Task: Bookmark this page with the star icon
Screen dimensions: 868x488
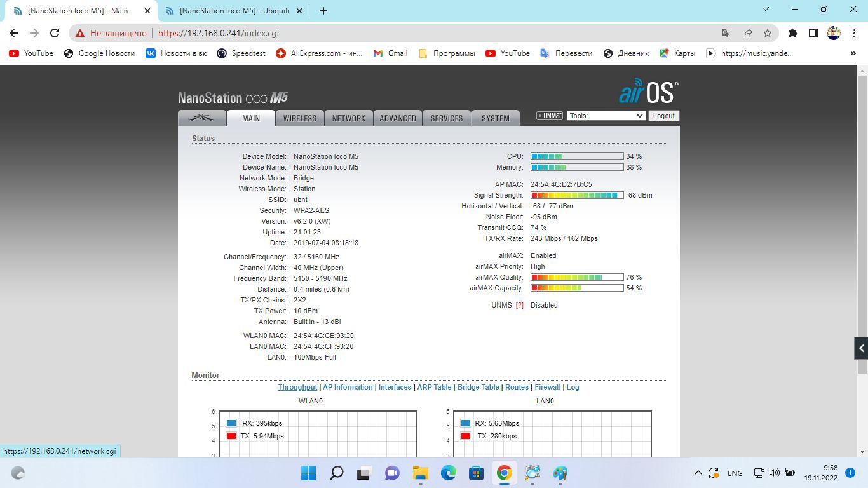Action: 768,33
